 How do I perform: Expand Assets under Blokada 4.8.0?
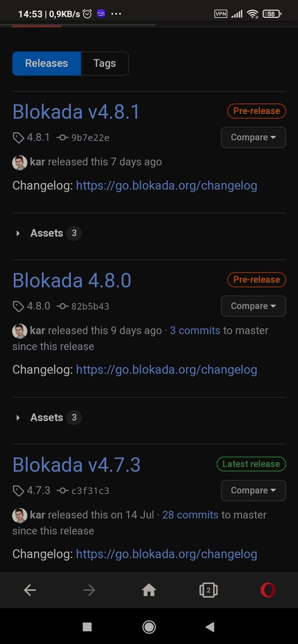[x=47, y=417]
